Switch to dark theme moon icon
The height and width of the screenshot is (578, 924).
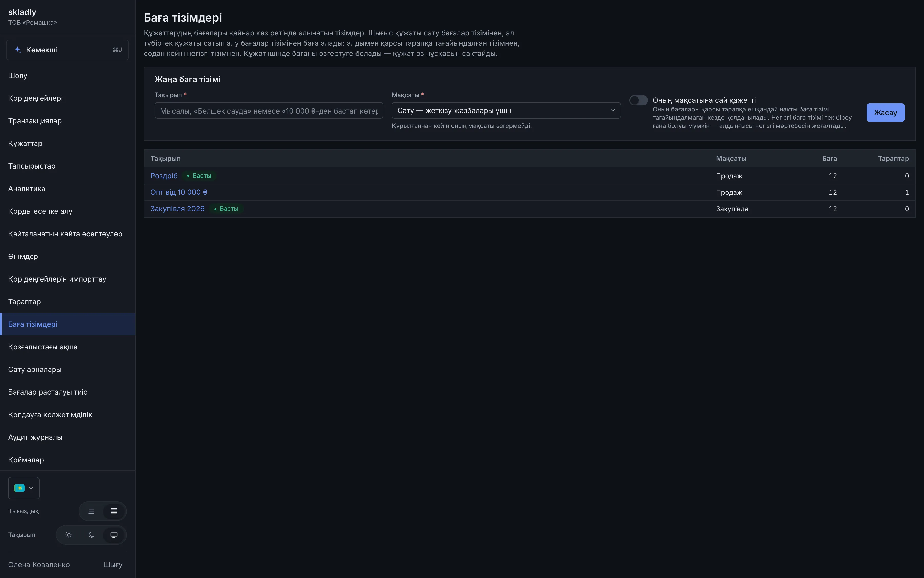[91, 535]
